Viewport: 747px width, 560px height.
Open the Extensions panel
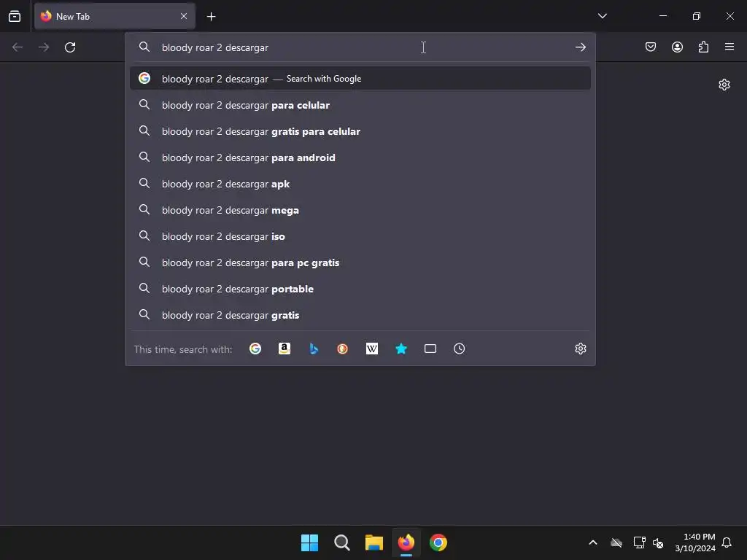[703, 47]
